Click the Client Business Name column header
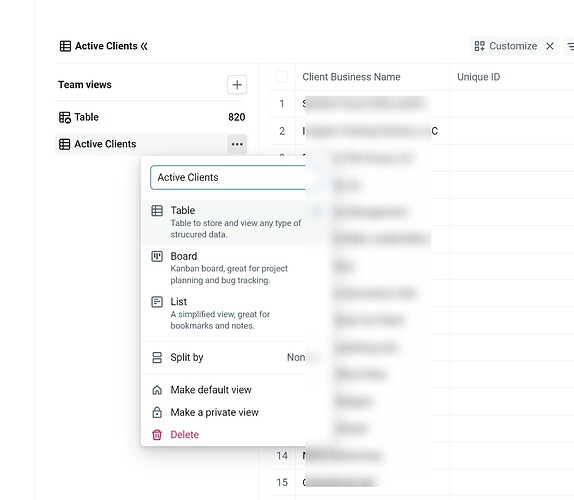Viewport: 574px width, 500px height. 351,77
